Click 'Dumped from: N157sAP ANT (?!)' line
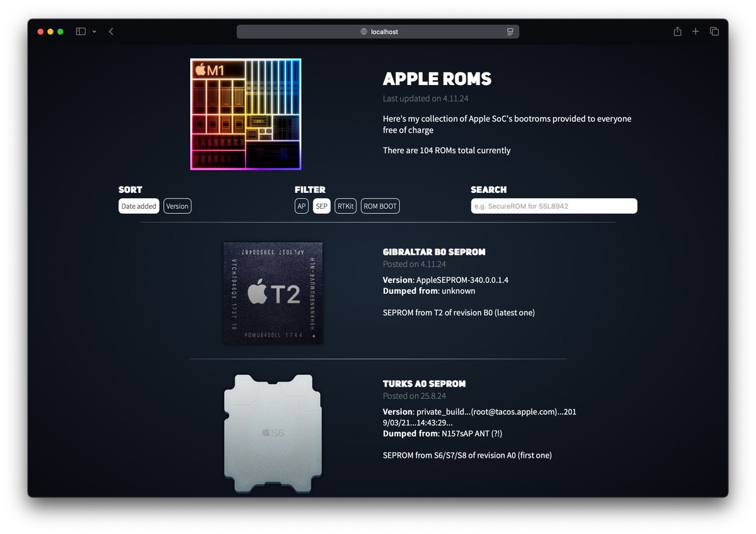The width and height of the screenshot is (756, 534). 442,434
